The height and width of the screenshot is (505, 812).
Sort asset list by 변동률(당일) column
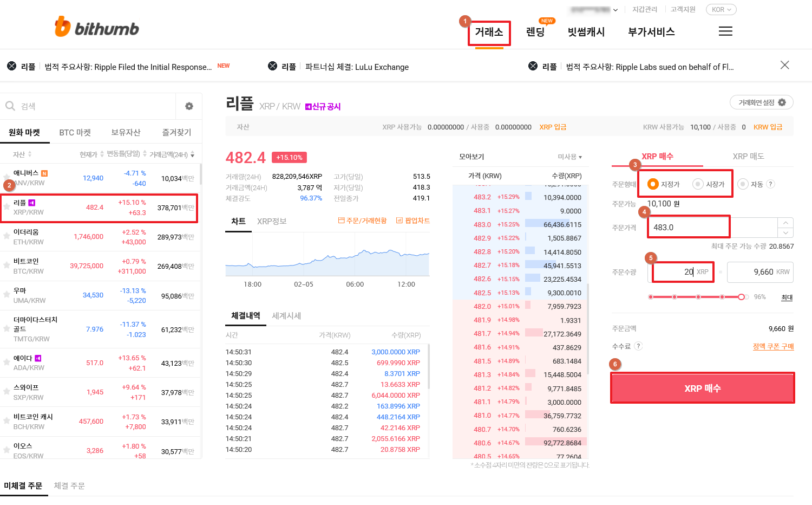coord(127,154)
